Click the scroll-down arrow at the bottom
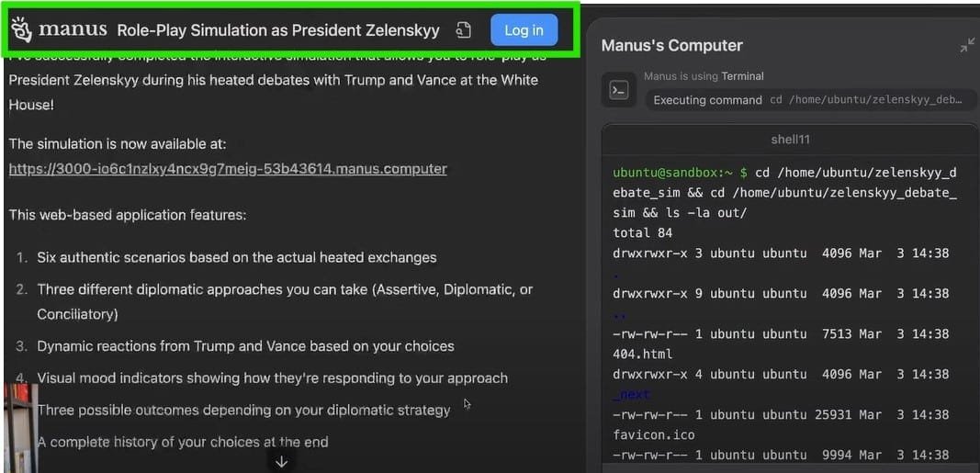Image resolution: width=980 pixels, height=473 pixels. click(x=281, y=461)
